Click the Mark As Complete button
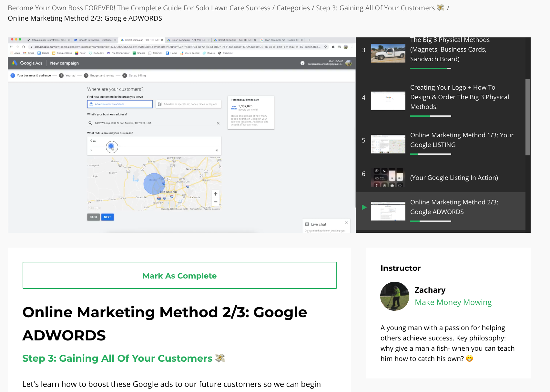This screenshot has width=550, height=392. pyautogui.click(x=180, y=275)
